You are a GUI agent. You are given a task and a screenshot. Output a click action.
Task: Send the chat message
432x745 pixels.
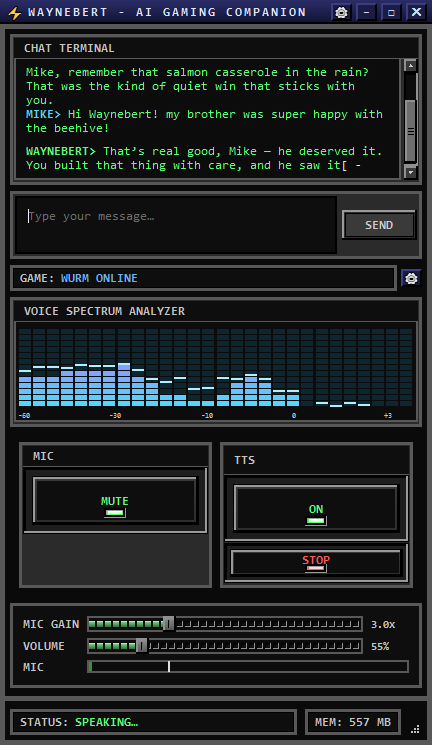pyautogui.click(x=378, y=225)
